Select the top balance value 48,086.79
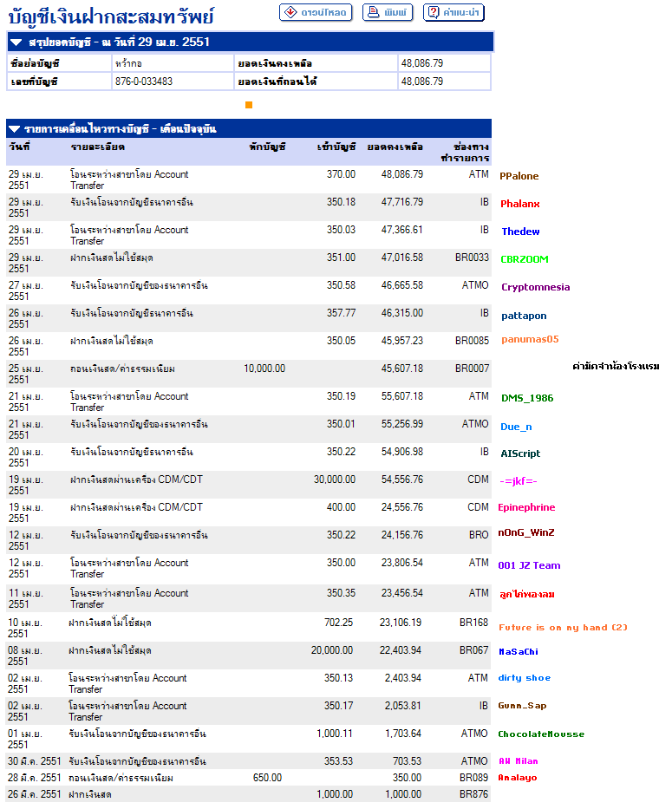This screenshot has height=809, width=672. (x=422, y=63)
